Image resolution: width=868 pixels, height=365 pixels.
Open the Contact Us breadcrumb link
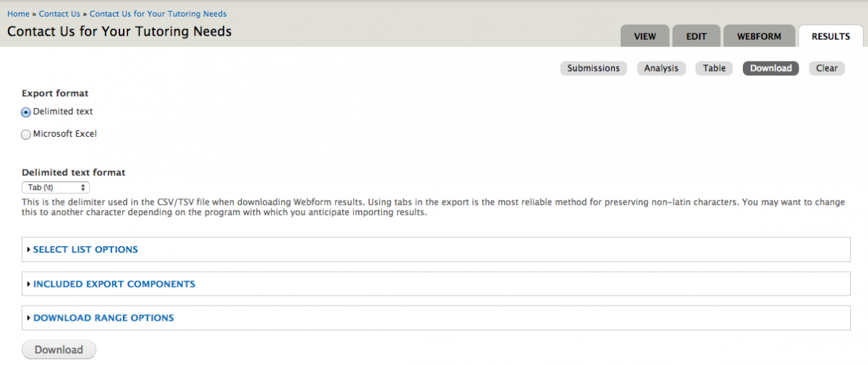click(60, 14)
